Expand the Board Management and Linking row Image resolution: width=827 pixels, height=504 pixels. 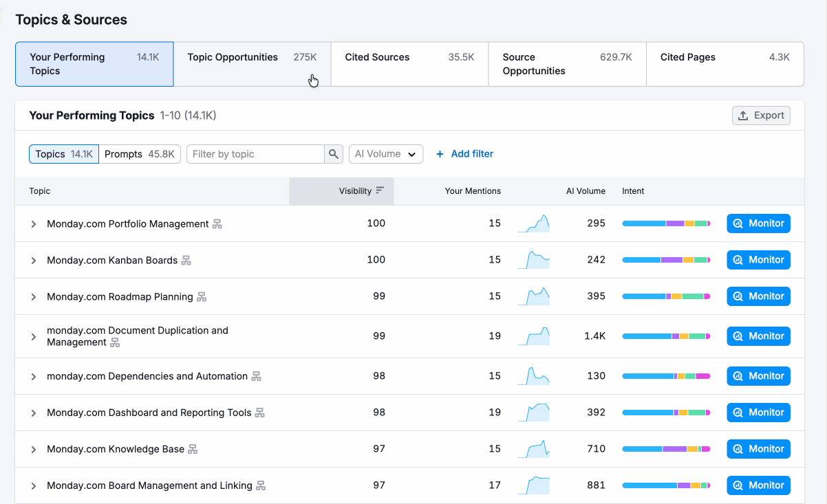point(33,486)
